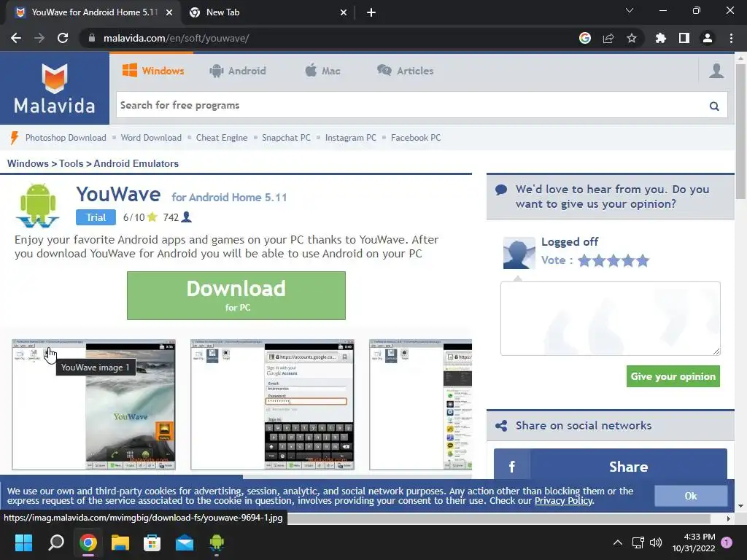The width and height of the screenshot is (747, 560).
Task: Show hidden tray icons chevron
Action: click(x=617, y=542)
